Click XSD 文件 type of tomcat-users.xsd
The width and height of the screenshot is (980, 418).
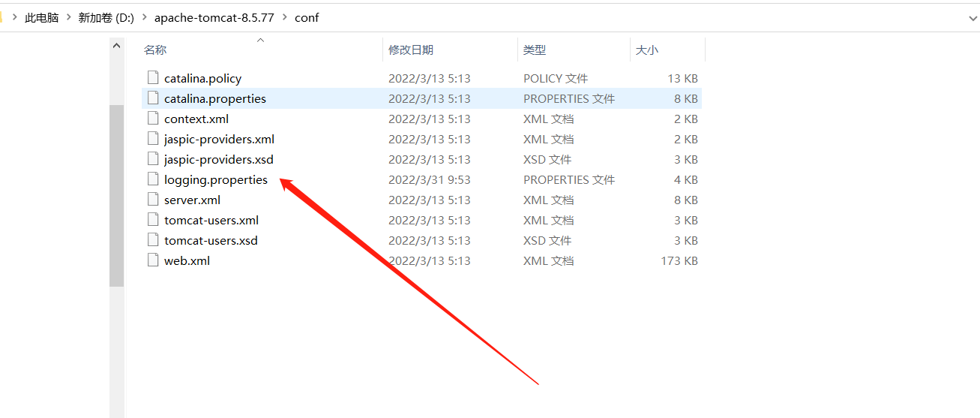(547, 240)
